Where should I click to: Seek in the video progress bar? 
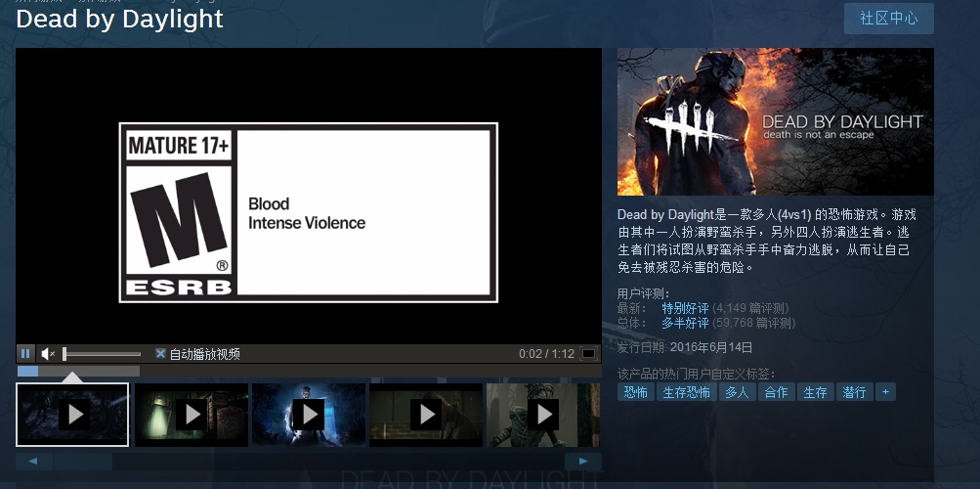[x=78, y=371]
